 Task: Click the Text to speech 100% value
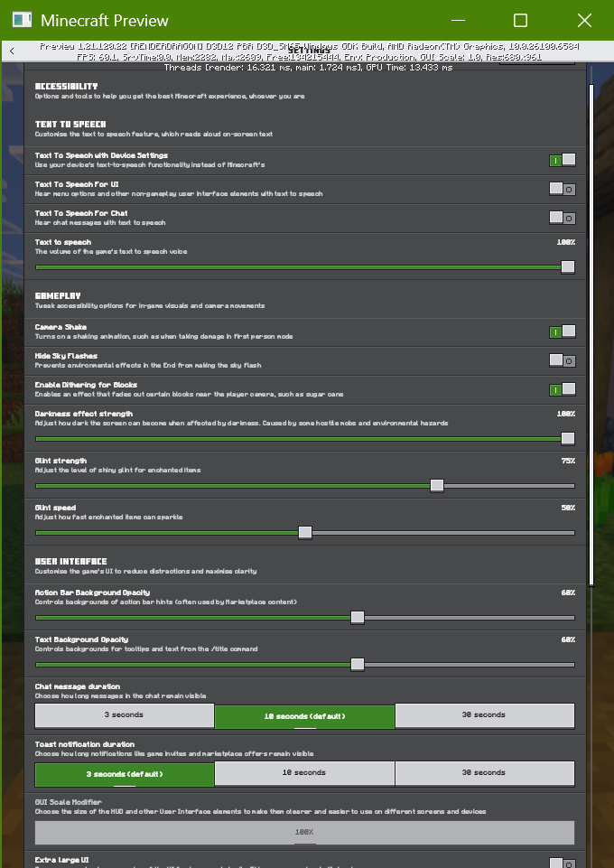[x=566, y=242]
